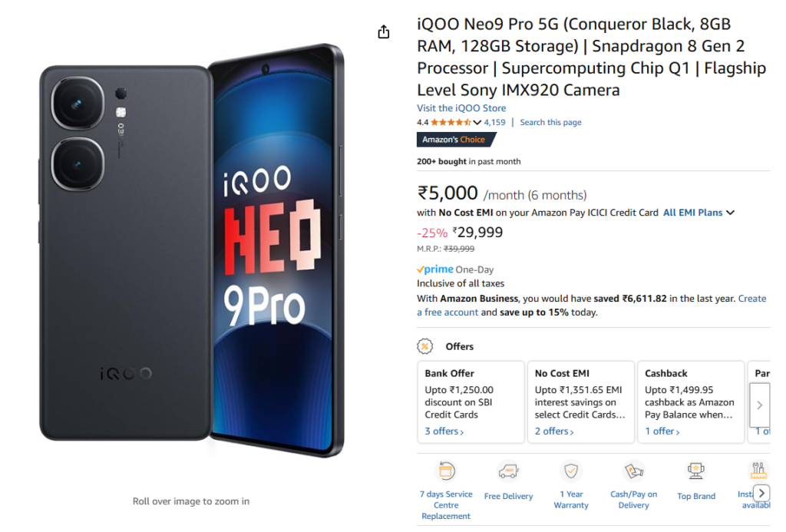Visit the iQOO Store link
The width and height of the screenshot is (786, 532).
point(461,108)
